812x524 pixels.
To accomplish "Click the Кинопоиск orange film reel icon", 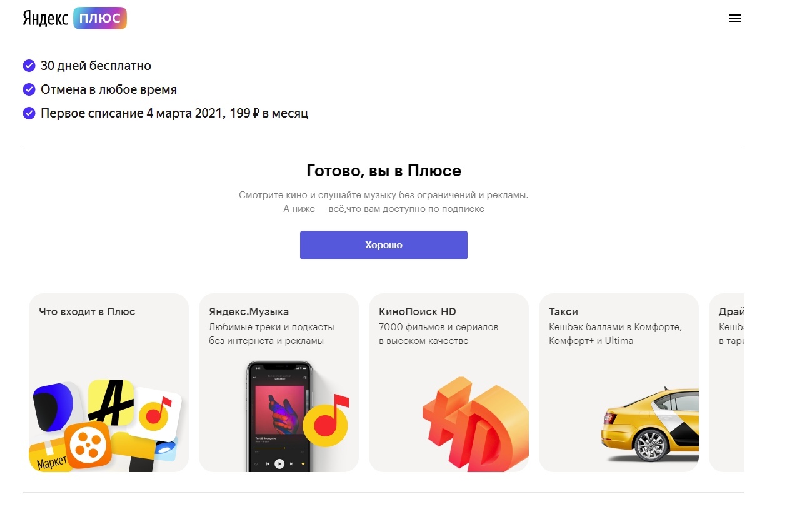I will click(88, 445).
